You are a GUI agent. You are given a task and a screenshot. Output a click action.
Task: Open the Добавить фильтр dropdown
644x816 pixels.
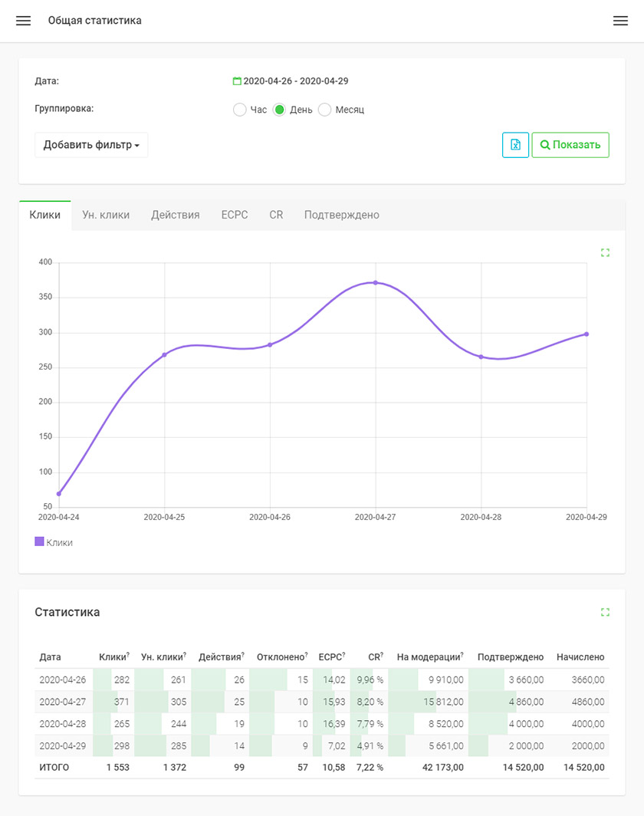coord(91,145)
